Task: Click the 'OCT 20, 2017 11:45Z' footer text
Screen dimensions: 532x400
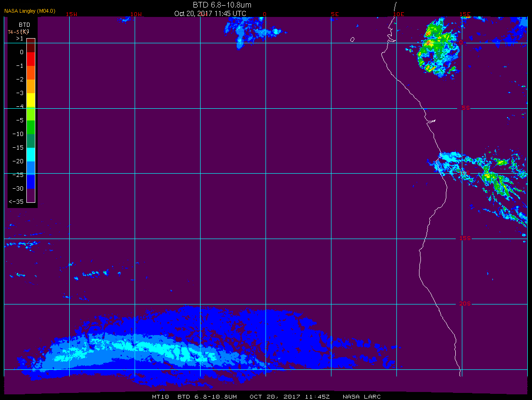Action: [x=290, y=397]
